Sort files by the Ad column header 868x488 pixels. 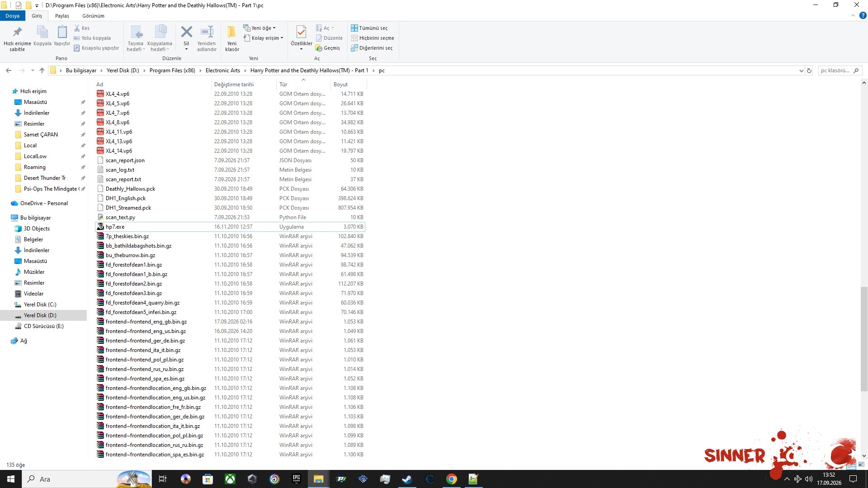point(152,84)
